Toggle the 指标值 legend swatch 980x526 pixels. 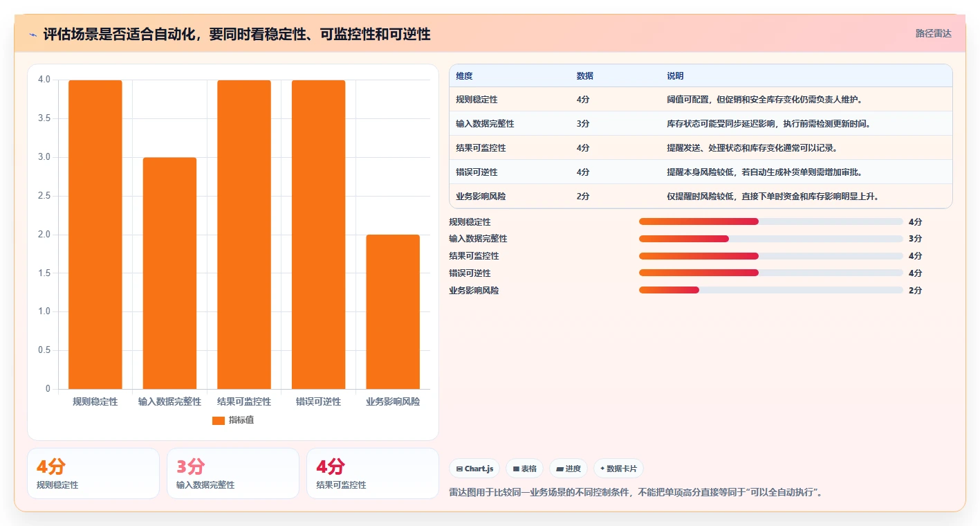pos(218,420)
